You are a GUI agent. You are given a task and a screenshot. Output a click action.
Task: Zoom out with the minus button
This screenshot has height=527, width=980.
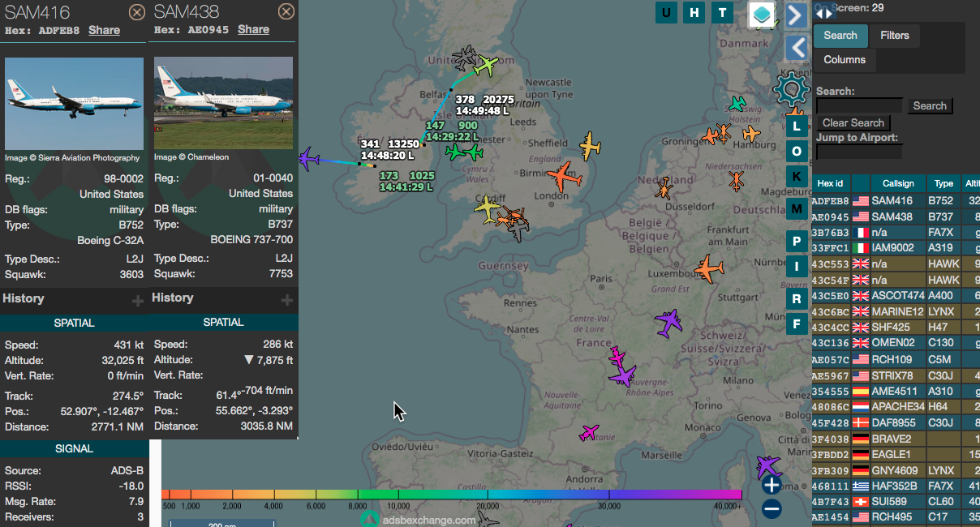(x=772, y=509)
